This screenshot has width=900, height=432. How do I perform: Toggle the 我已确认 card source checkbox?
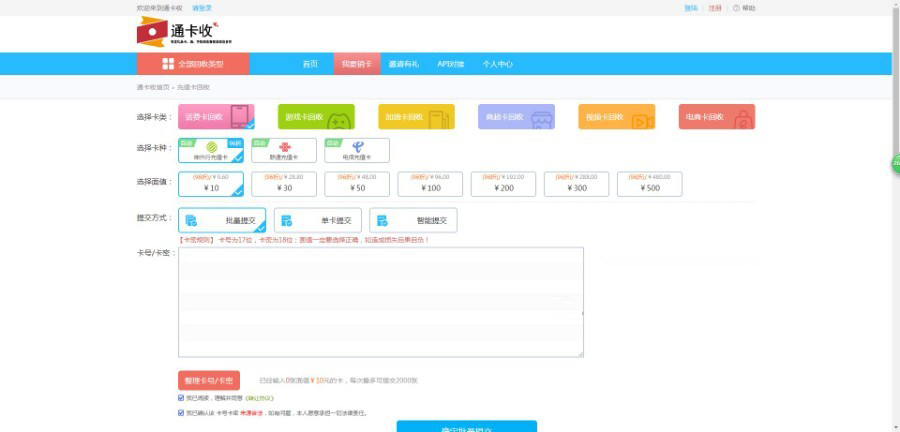[x=181, y=412]
